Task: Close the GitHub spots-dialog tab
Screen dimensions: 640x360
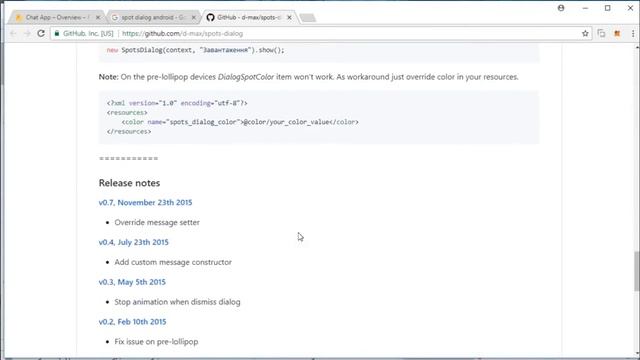Action: click(289, 17)
